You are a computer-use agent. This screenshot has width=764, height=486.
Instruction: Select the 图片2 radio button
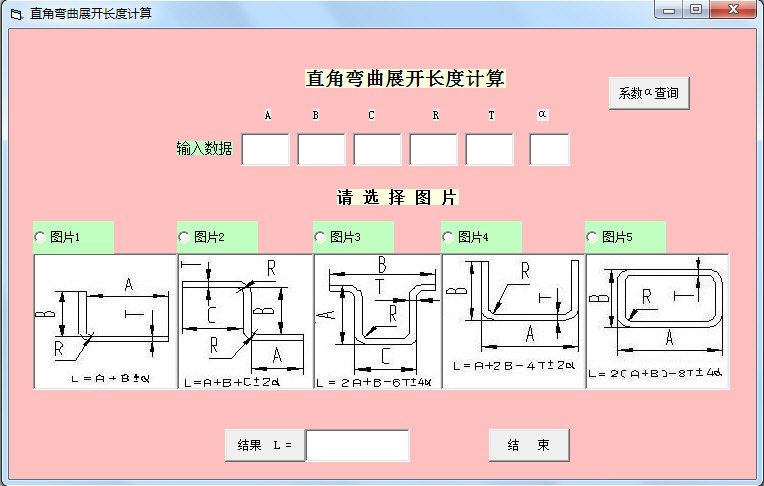tap(217, 237)
